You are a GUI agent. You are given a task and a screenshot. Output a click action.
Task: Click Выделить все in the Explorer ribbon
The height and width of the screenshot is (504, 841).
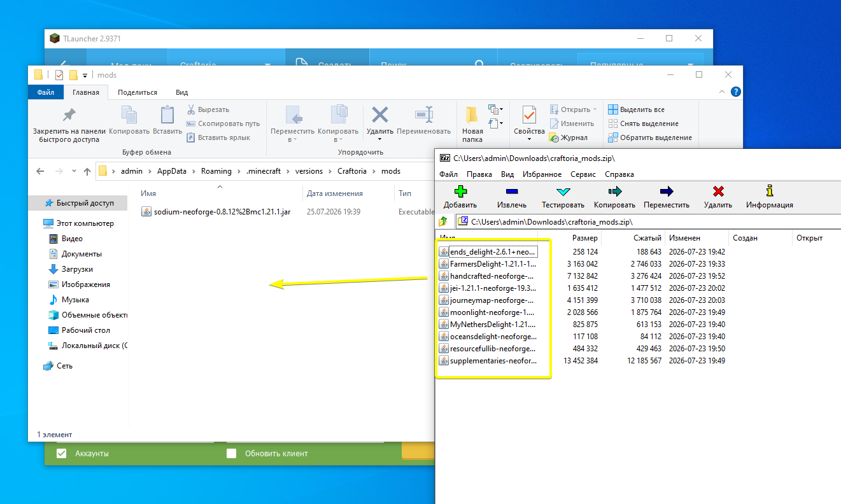click(636, 109)
